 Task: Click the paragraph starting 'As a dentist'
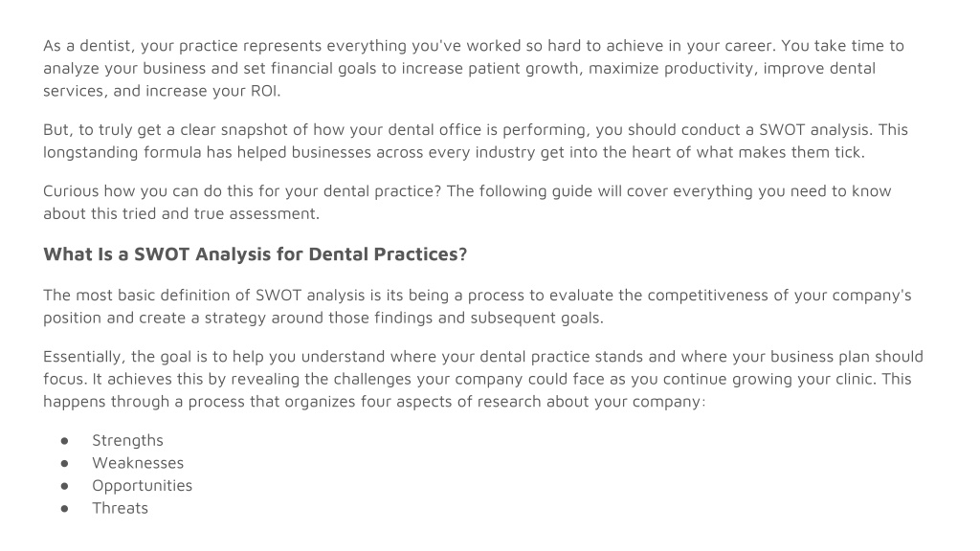474,68
